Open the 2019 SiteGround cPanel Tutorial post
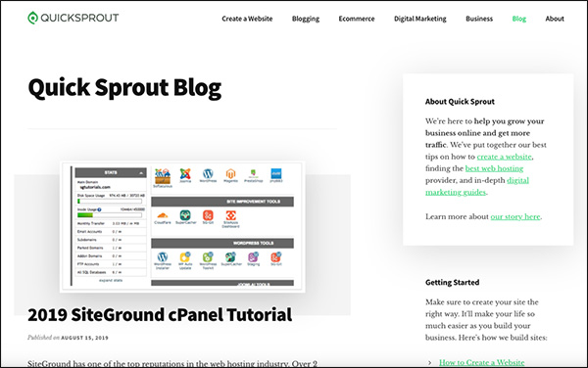Screen dimensions: 588x368 [x=160, y=314]
